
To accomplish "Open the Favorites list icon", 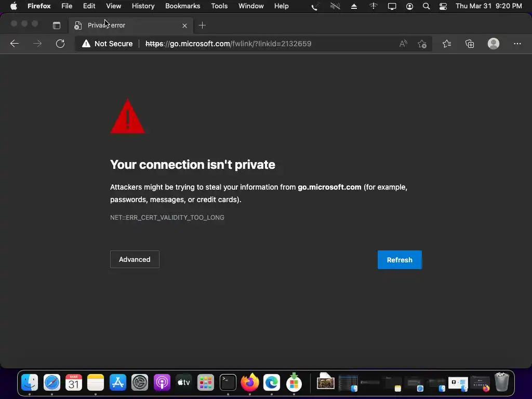I will [447, 44].
